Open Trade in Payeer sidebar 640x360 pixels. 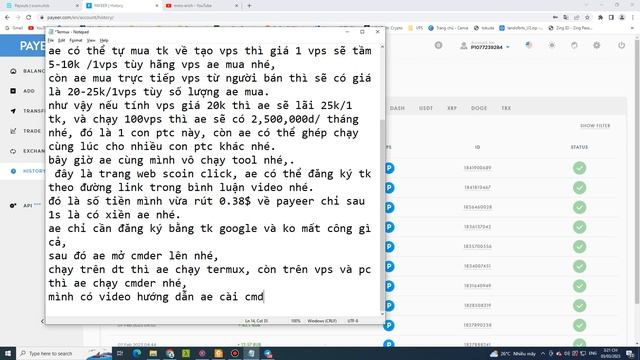tap(25, 131)
